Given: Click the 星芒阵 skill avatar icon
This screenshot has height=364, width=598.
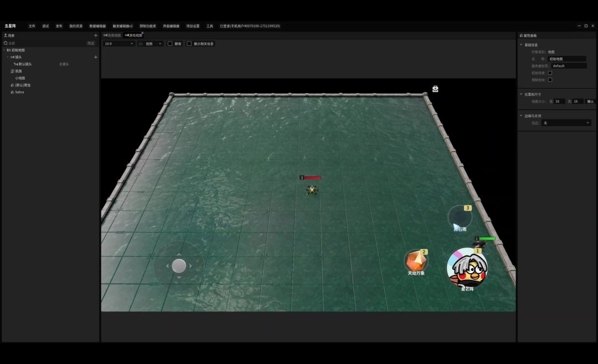Looking at the screenshot, I should (x=467, y=268).
